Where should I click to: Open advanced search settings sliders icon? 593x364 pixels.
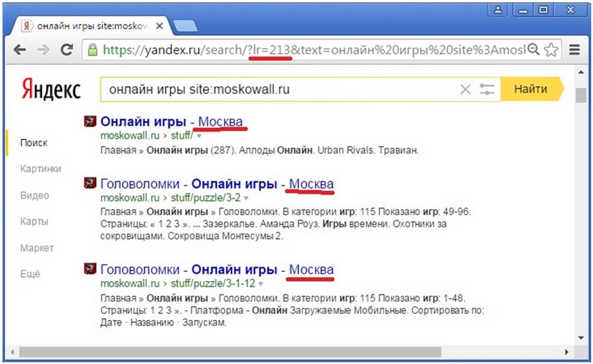(487, 90)
